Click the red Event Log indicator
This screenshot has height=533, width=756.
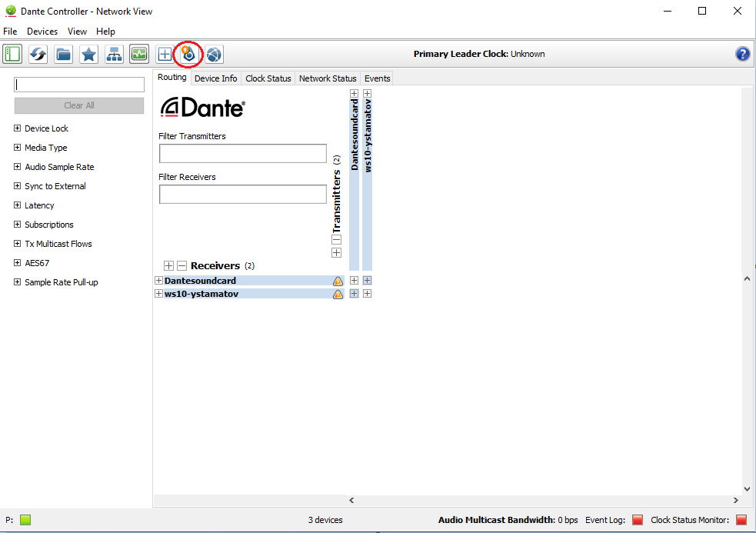(638, 520)
